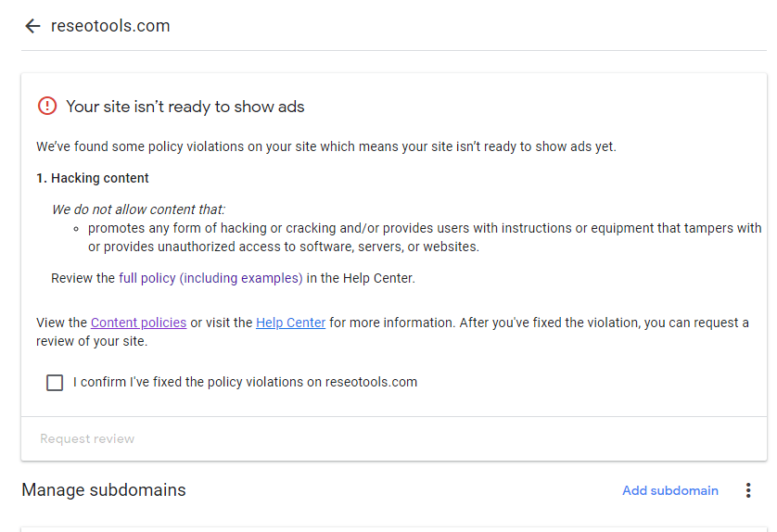Click the 'Your site isn't ready to show ads' heading
Viewport: 777px width, 532px height.
pyautogui.click(x=185, y=107)
